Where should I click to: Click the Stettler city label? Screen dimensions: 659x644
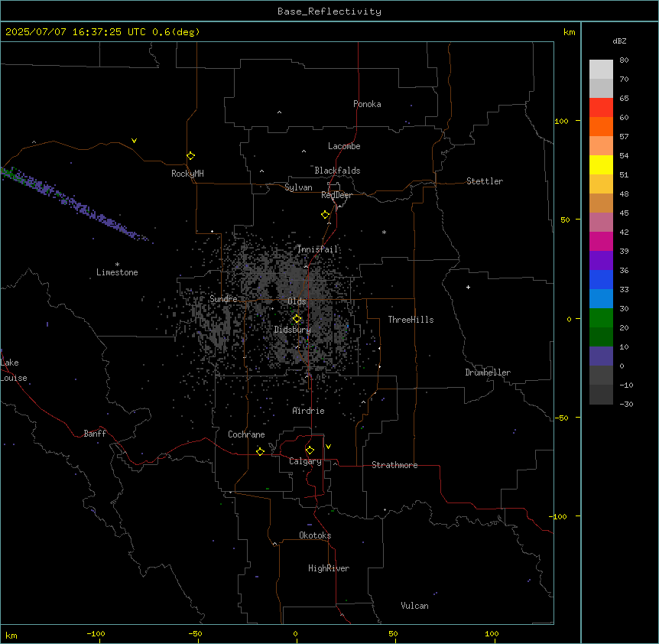(x=485, y=181)
